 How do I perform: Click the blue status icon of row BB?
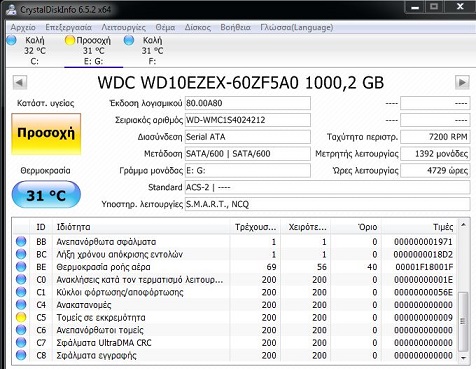(21, 241)
